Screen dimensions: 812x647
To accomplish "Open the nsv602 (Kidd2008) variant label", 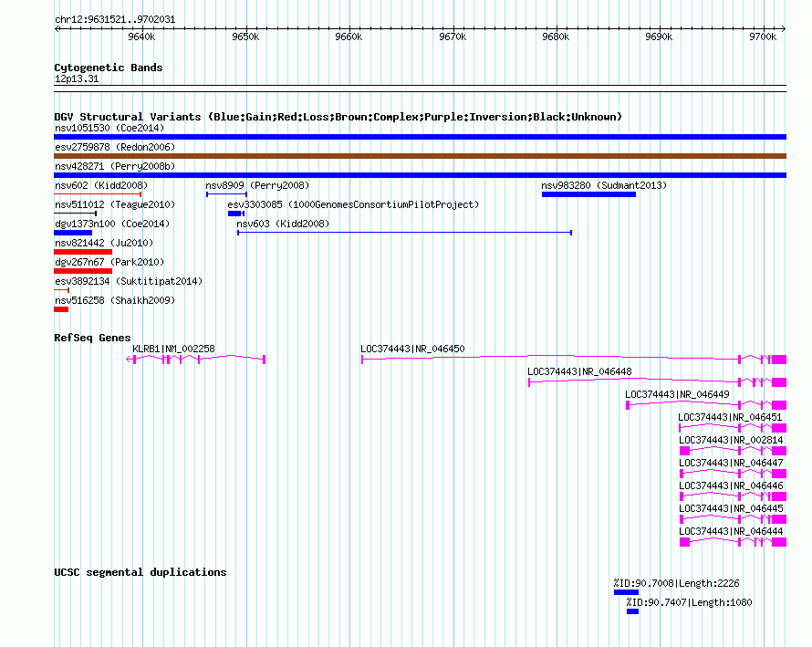I will coord(101,185).
